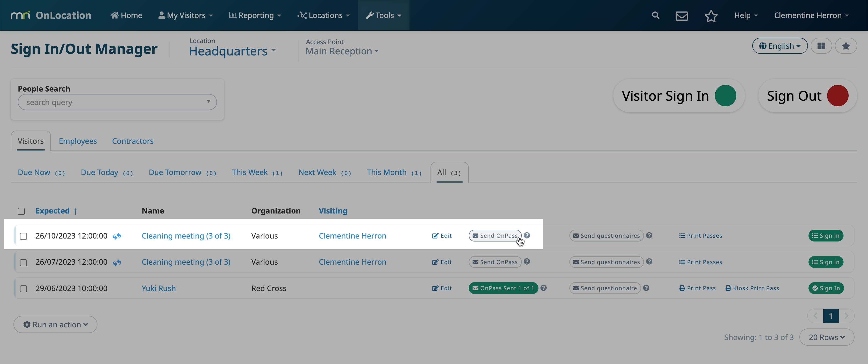Open the Run an action dropdown
Viewport: 868px width, 364px height.
pos(56,324)
